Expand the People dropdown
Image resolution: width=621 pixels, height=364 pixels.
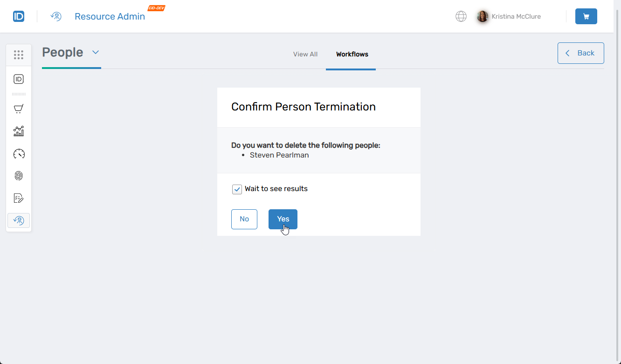pyautogui.click(x=96, y=52)
